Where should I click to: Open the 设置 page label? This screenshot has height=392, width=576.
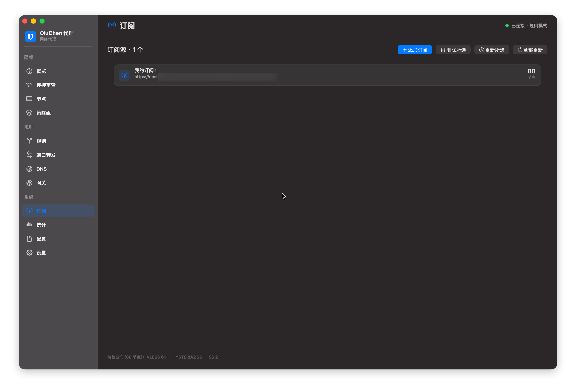click(x=41, y=253)
